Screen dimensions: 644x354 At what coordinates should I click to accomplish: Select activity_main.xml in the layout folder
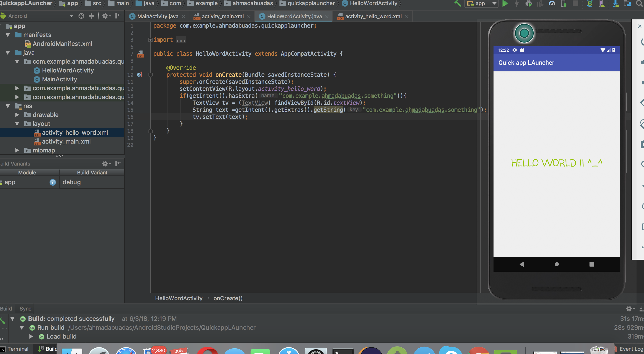66,141
